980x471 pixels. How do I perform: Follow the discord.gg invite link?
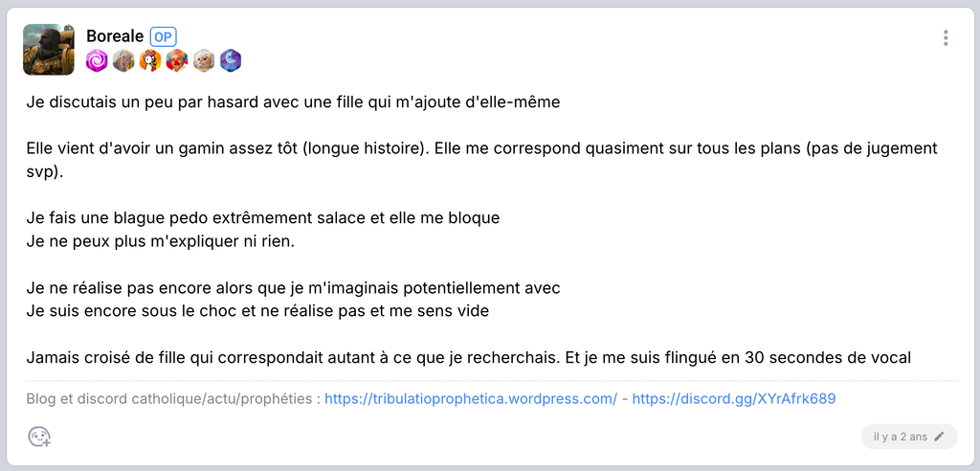(734, 398)
